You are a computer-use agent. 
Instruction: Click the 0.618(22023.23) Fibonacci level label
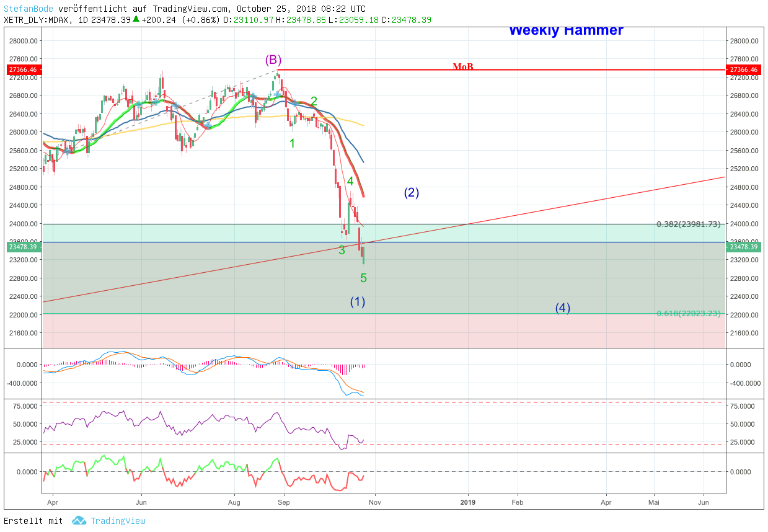click(688, 314)
